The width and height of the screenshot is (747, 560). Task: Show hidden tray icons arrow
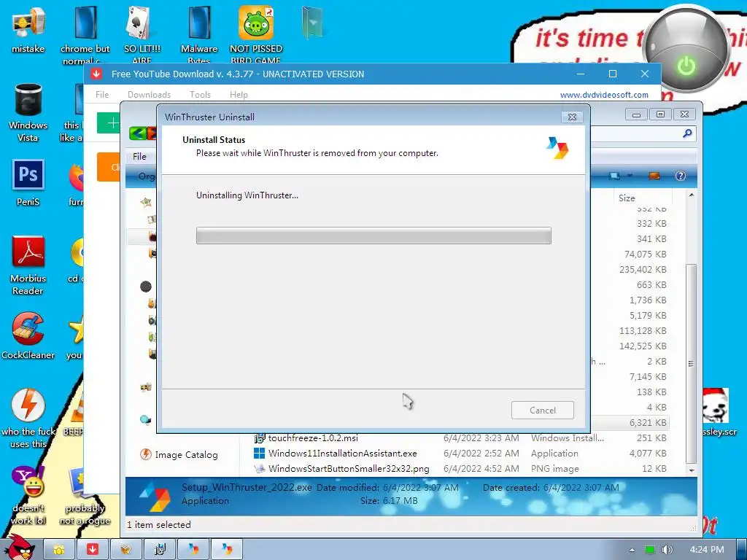[x=632, y=550]
